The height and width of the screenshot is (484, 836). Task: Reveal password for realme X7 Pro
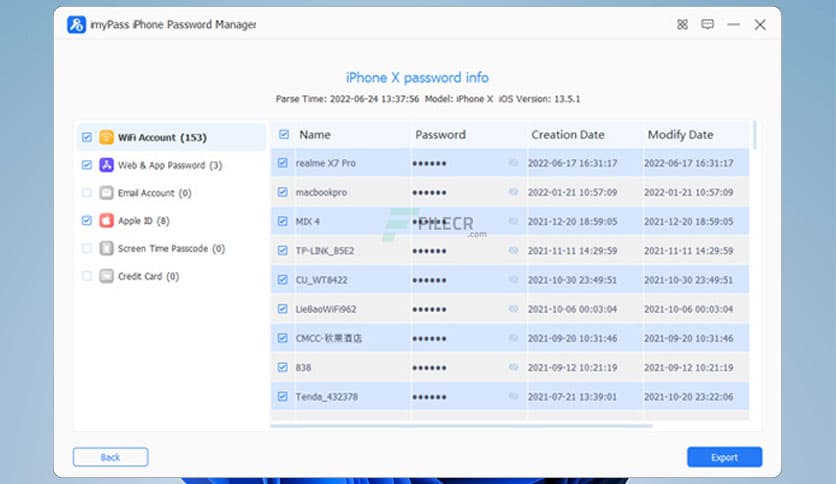click(513, 163)
